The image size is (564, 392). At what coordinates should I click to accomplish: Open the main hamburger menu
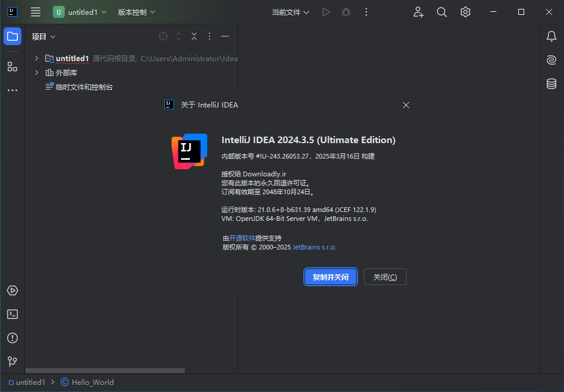[36, 12]
